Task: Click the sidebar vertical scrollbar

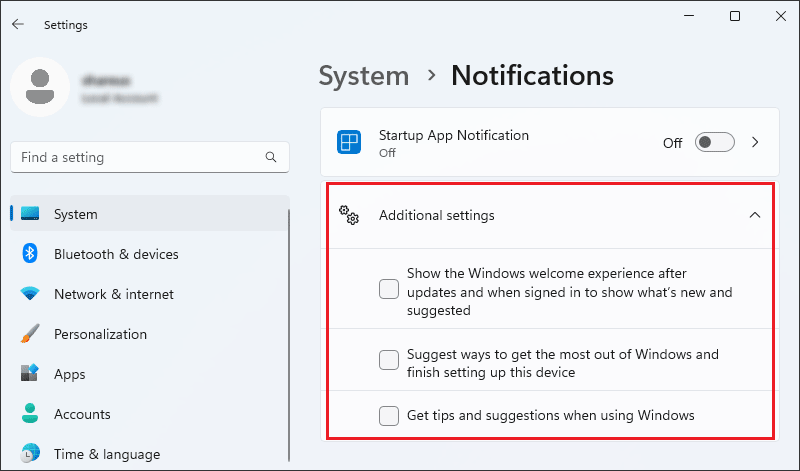Action: [289, 334]
